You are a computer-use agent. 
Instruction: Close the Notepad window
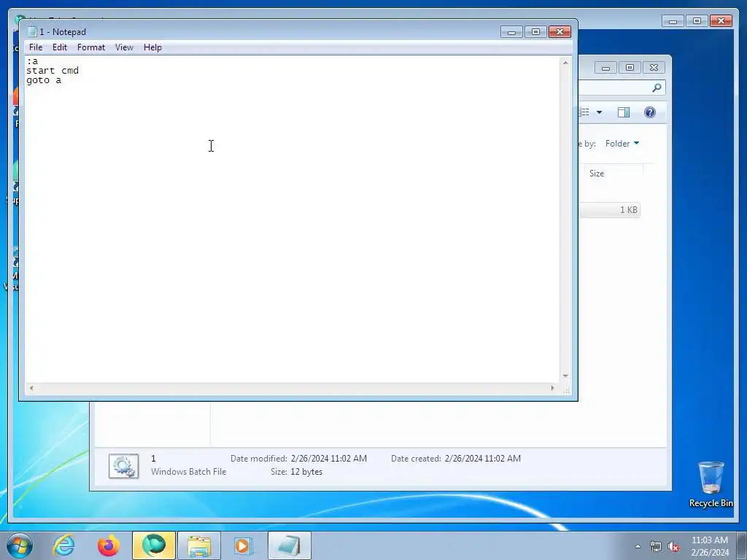[560, 32]
